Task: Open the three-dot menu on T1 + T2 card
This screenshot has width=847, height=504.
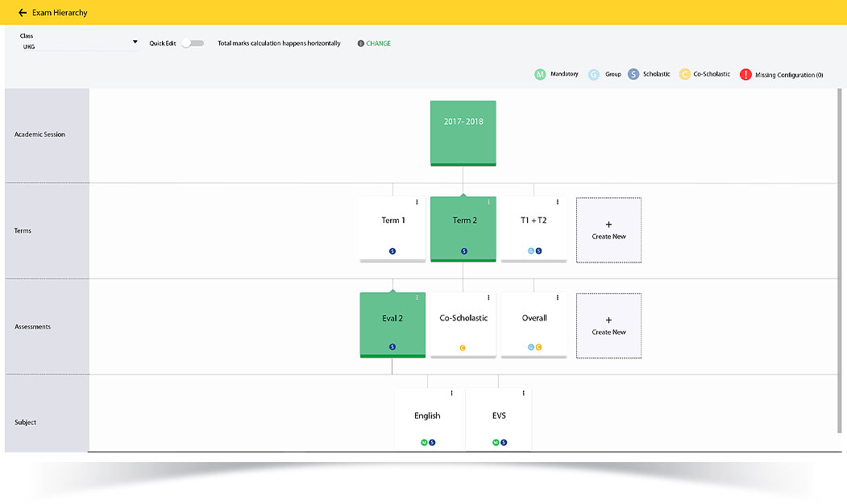Action: (558, 202)
